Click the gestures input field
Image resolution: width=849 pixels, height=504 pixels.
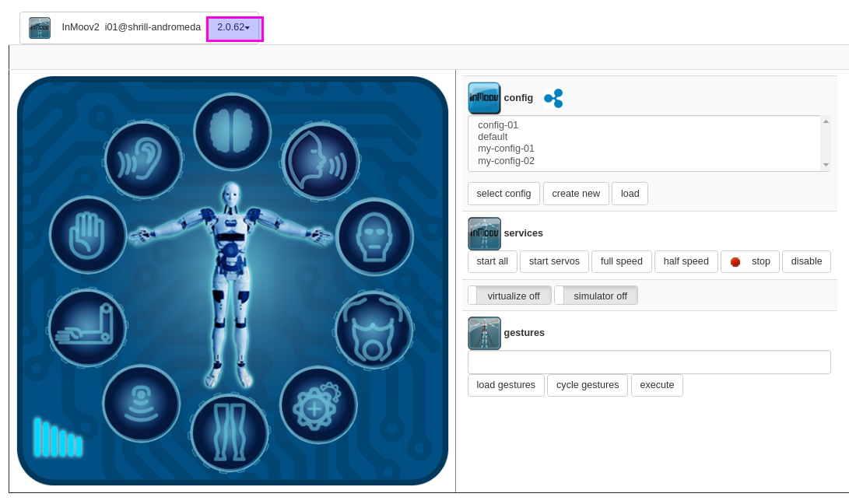(x=649, y=362)
